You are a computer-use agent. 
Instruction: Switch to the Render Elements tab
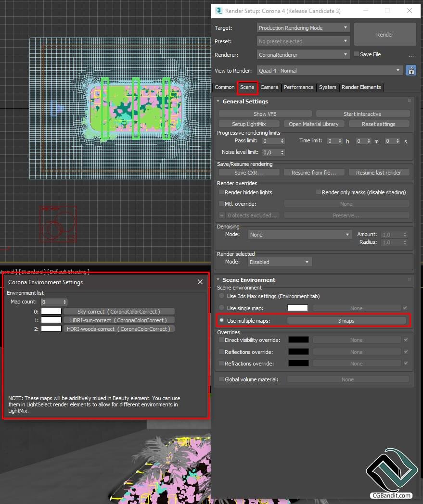pos(361,87)
